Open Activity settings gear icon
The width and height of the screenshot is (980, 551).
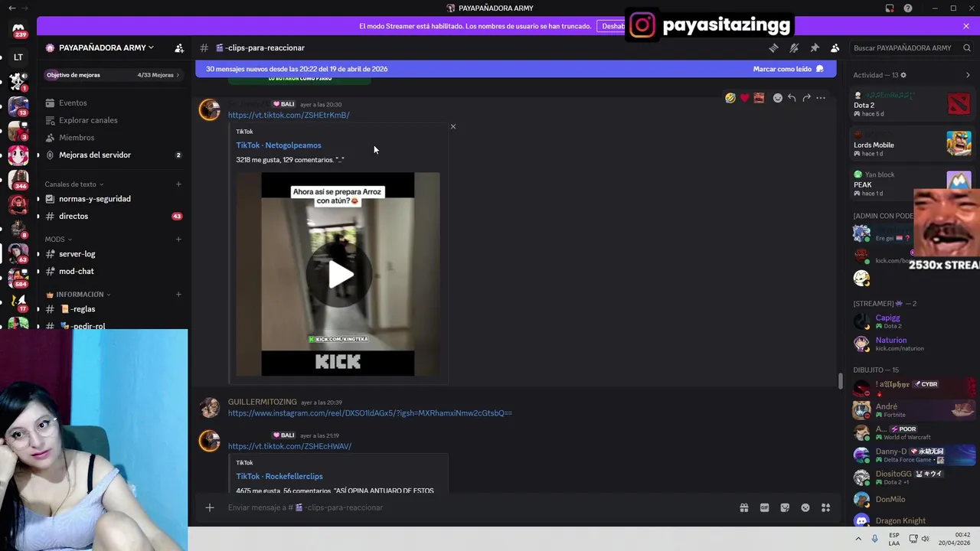tap(903, 75)
